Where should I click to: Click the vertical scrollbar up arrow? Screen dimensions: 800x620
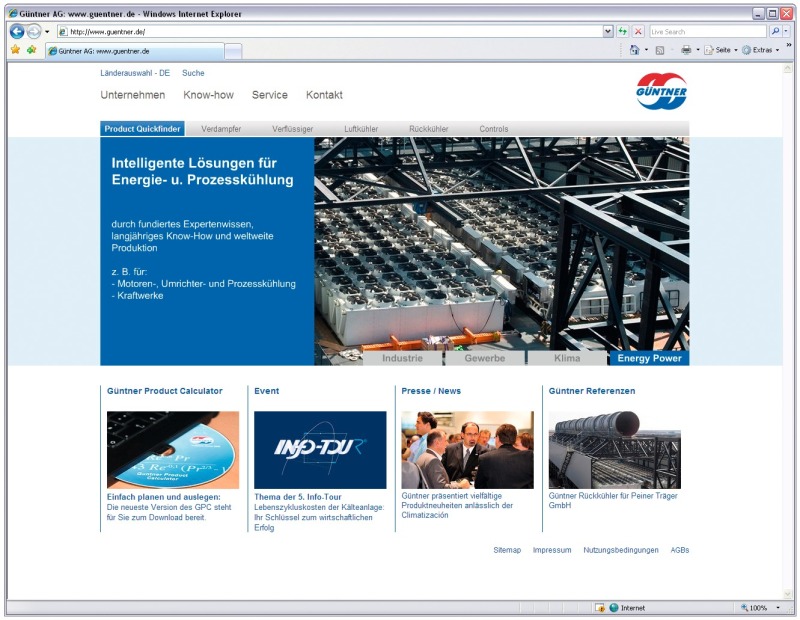tap(787, 68)
